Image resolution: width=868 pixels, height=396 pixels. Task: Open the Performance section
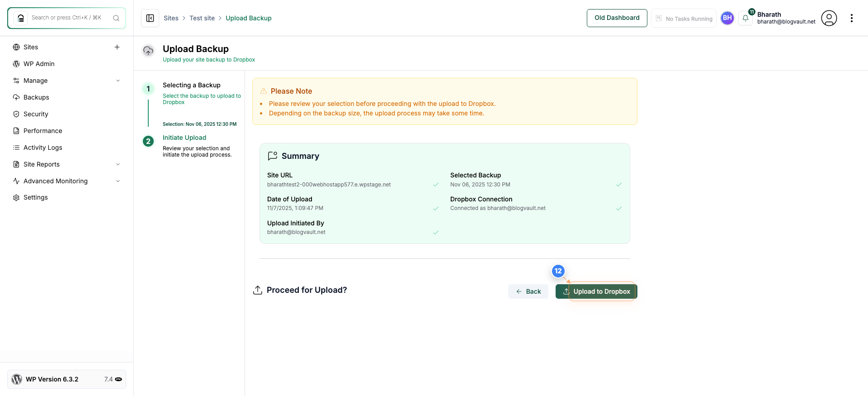(43, 131)
